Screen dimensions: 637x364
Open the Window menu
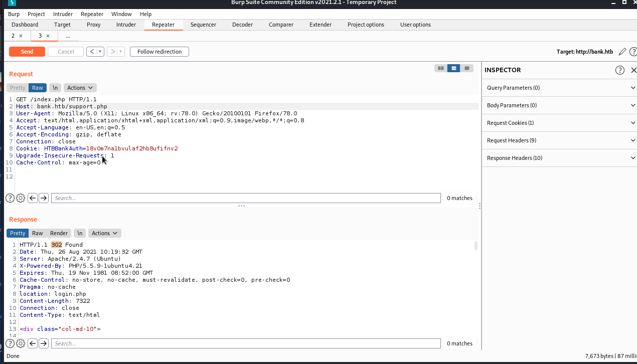[121, 14]
